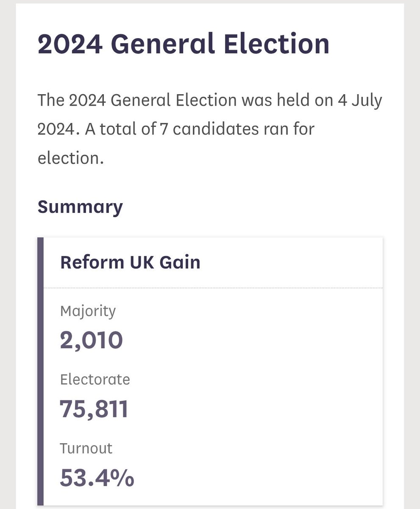
Task: Select the "Turnout" label
Action: tap(86, 448)
